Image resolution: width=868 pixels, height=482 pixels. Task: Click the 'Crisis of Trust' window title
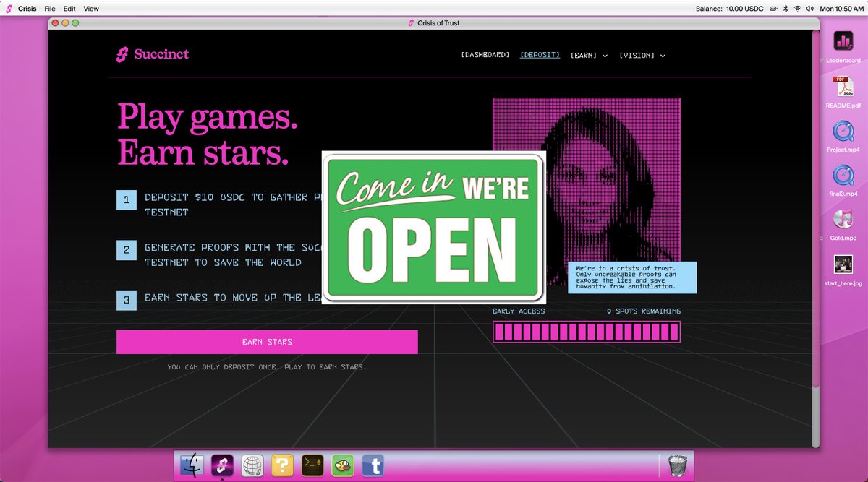point(438,23)
